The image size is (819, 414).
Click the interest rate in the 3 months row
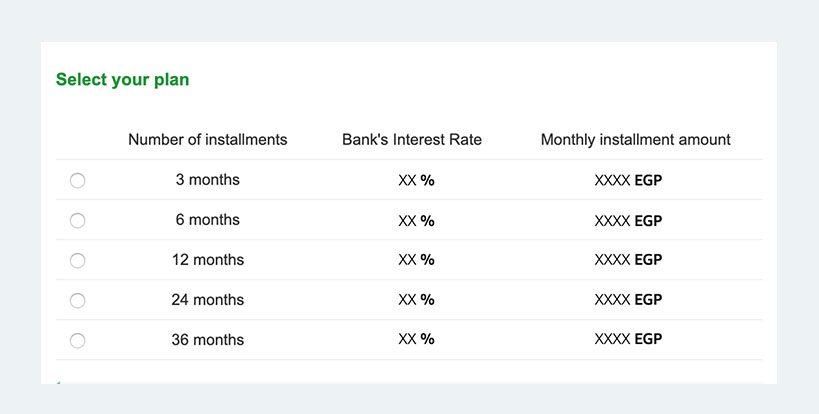(x=416, y=181)
